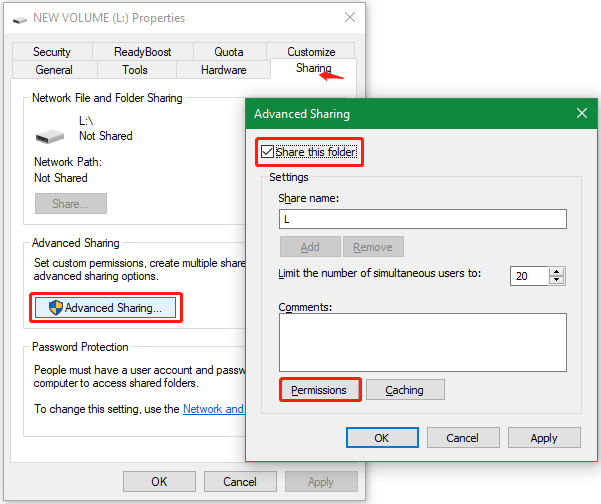The image size is (601, 504).
Task: Select the Quota tab
Action: click(x=228, y=52)
